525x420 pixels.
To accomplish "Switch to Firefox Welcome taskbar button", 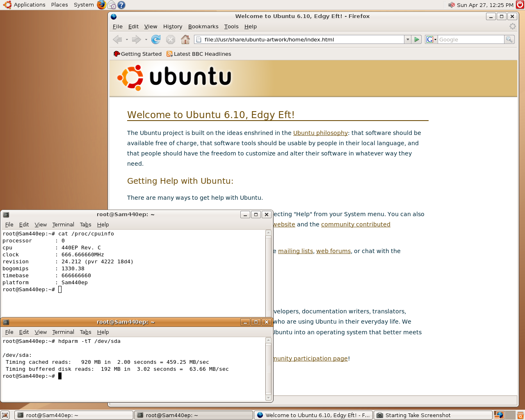I will pos(313,415).
